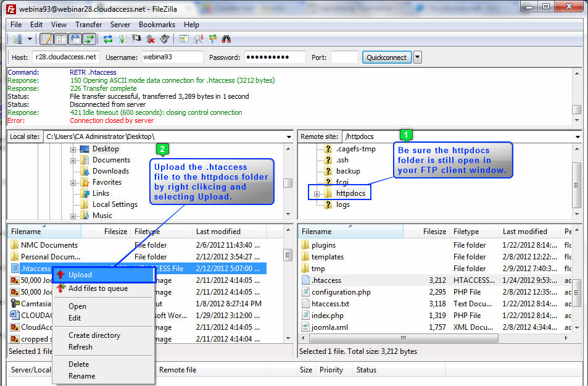Click the Port input field

click(x=345, y=57)
